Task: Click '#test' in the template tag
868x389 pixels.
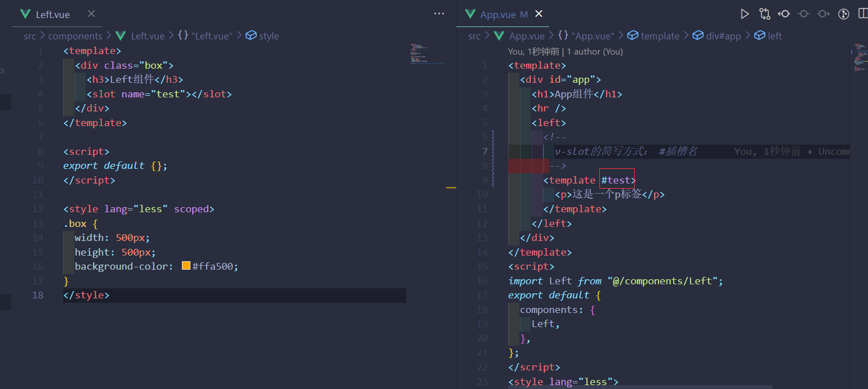Action: [x=615, y=180]
